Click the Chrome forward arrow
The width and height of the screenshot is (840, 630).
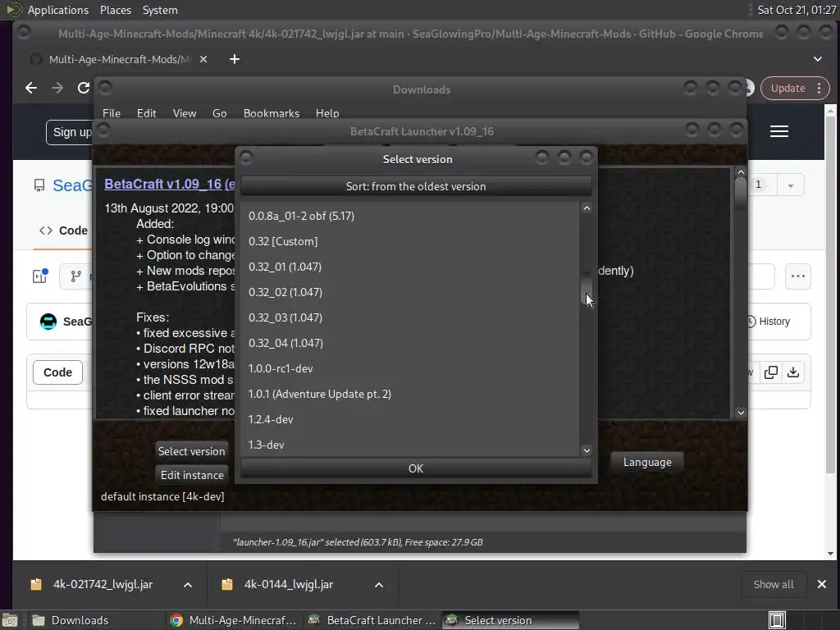pyautogui.click(x=57, y=88)
